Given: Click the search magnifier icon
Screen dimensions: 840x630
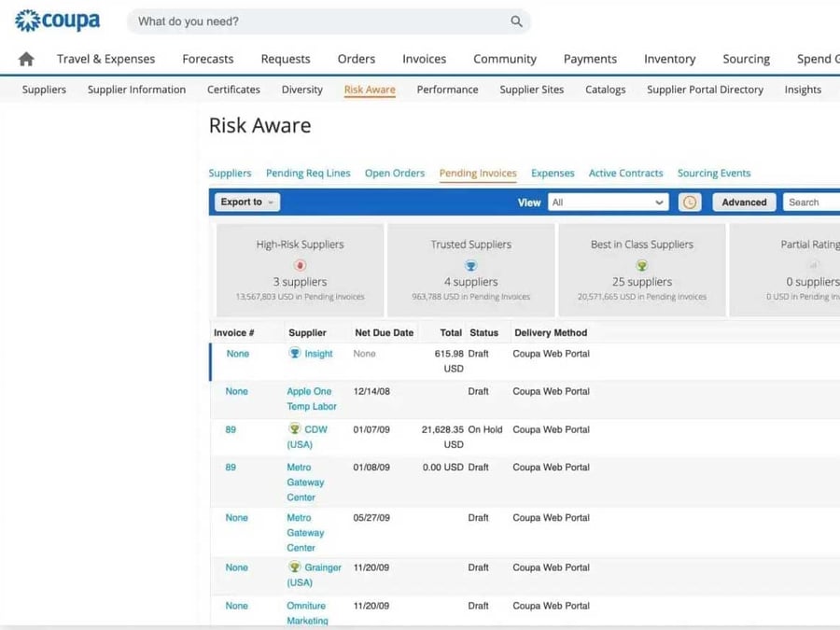Looking at the screenshot, I should [516, 21].
